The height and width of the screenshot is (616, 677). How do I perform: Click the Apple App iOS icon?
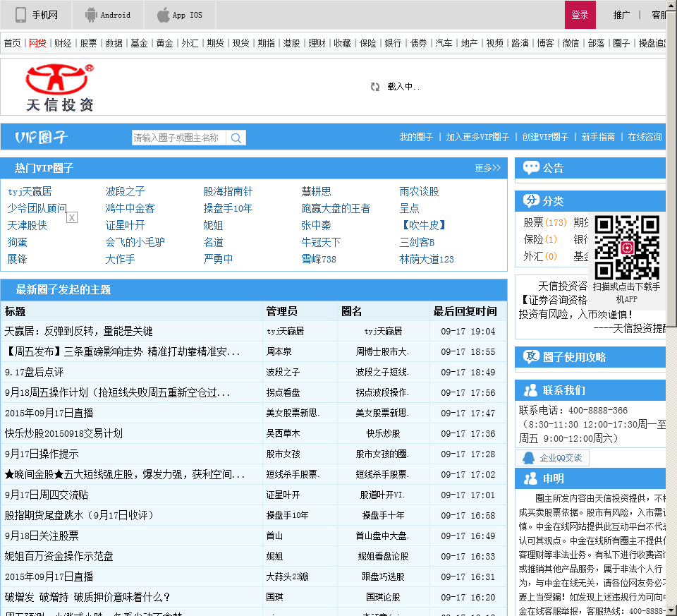coord(164,15)
